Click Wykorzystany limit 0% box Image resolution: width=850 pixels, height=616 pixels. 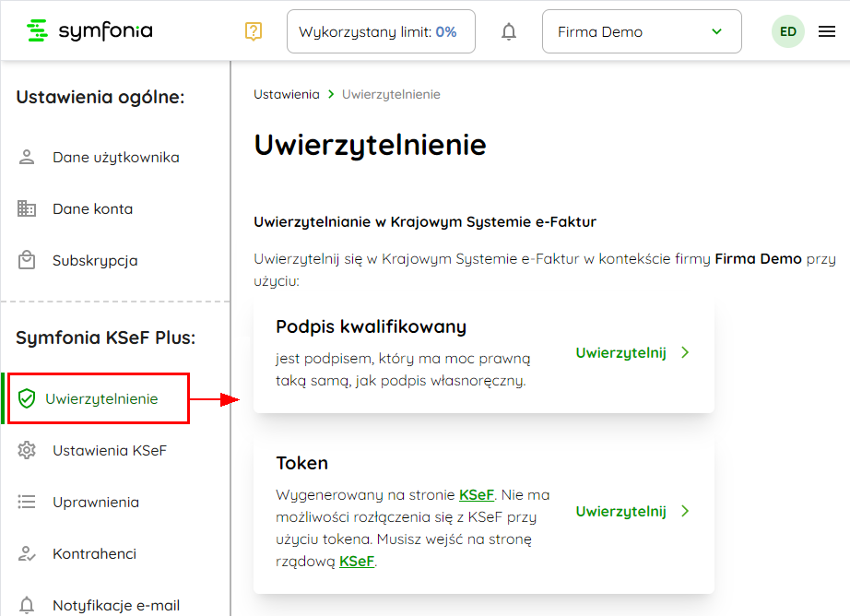[381, 31]
